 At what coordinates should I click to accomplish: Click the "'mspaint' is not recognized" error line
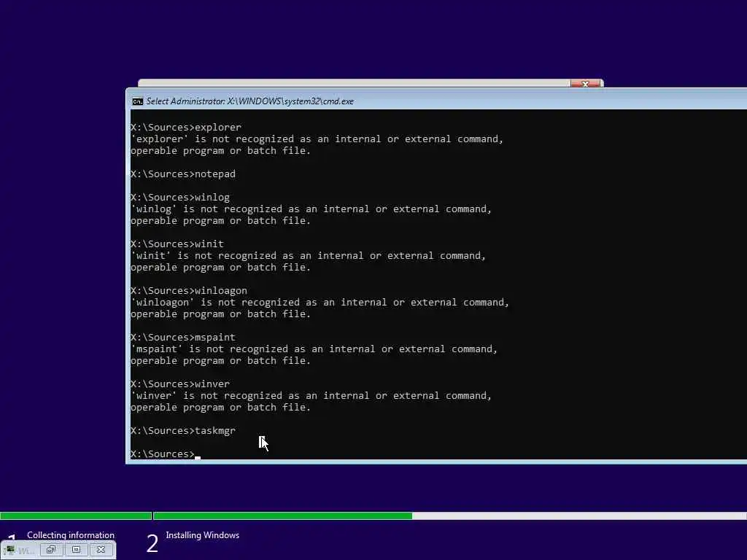coord(314,349)
